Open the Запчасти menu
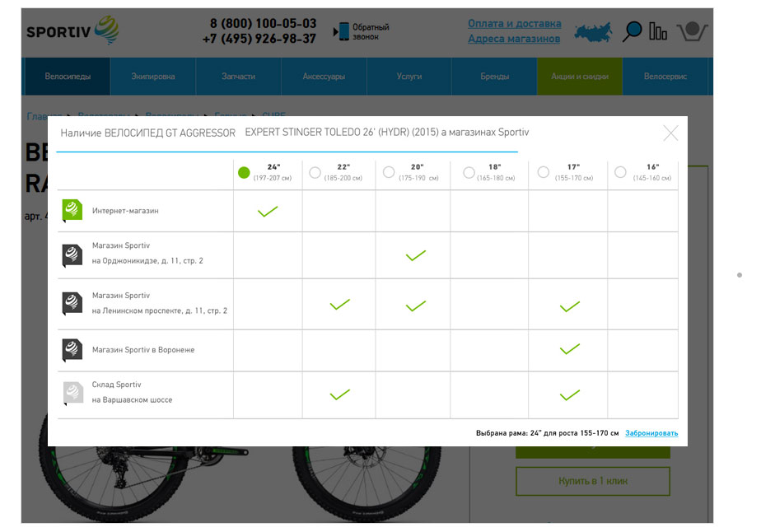This screenshot has width=775, height=532. click(x=239, y=76)
